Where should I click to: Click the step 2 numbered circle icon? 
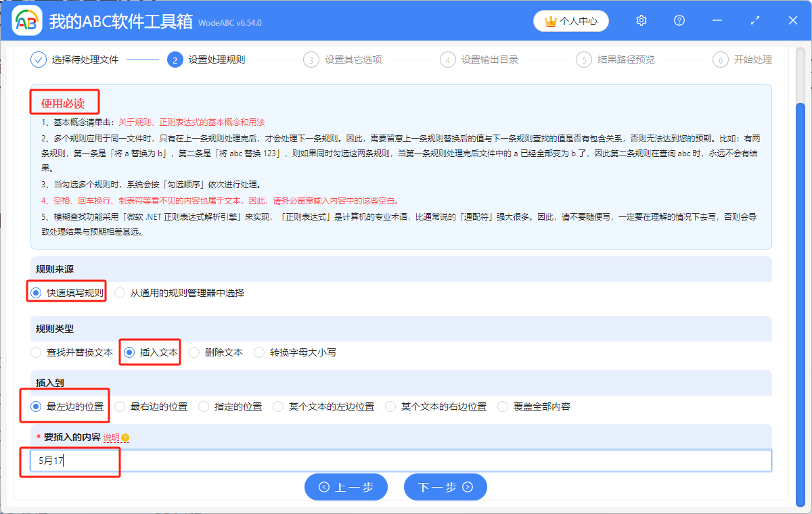[x=176, y=60]
